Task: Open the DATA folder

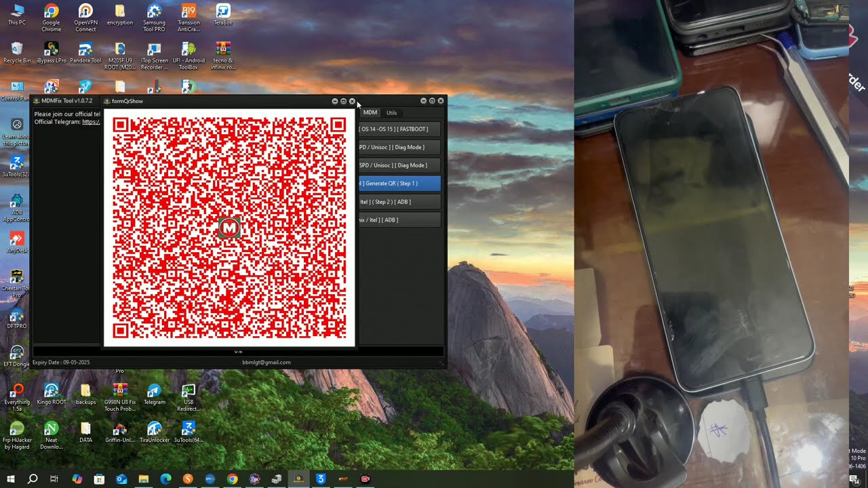Action: (85, 432)
